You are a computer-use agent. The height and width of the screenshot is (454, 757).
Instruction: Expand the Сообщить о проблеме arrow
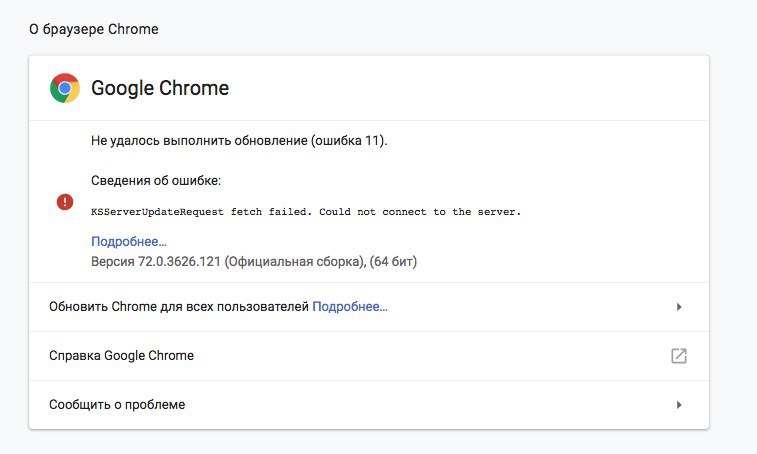[x=679, y=405]
